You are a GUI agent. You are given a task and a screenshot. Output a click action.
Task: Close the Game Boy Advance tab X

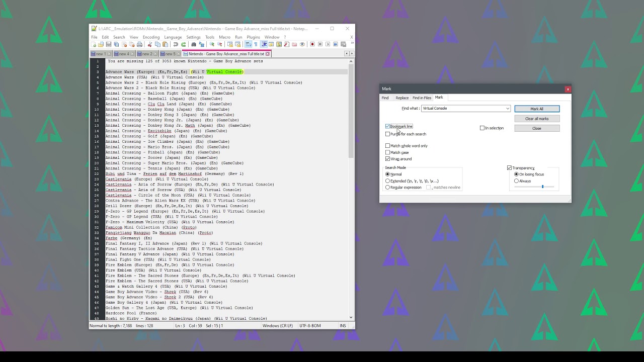tap(268, 54)
